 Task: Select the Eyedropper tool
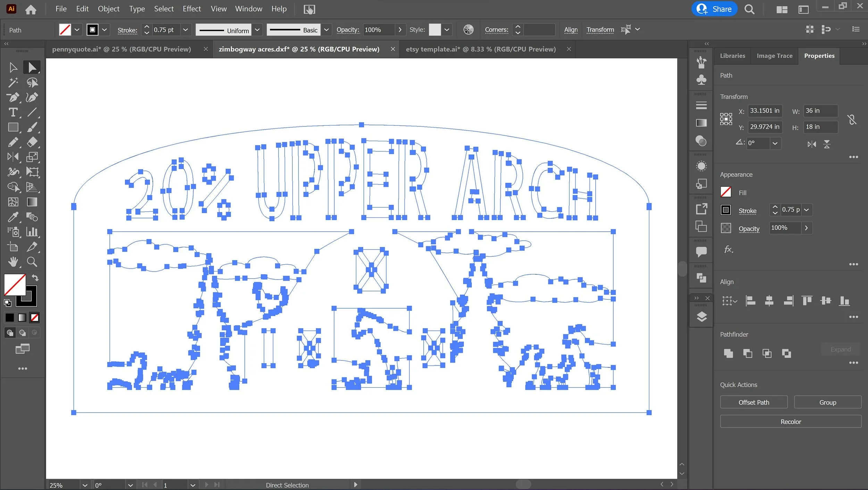13,217
